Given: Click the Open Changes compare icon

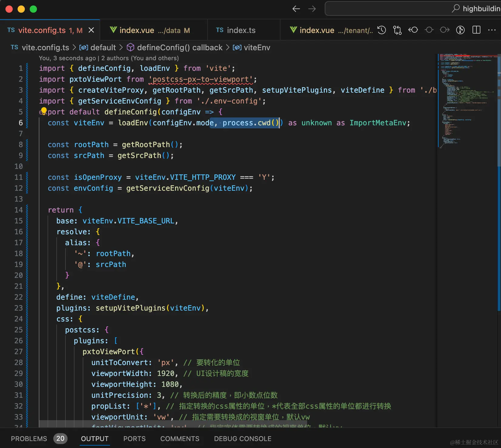Looking at the screenshot, I should pyautogui.click(x=397, y=30).
